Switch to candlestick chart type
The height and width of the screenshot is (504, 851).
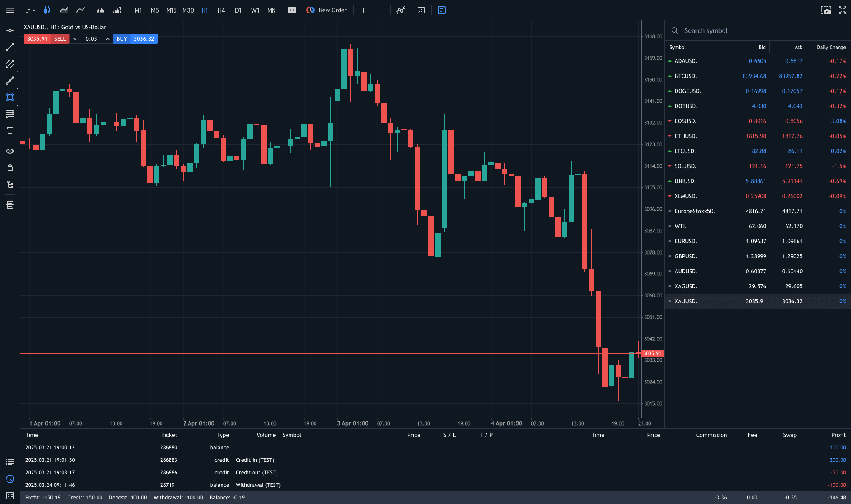(x=47, y=10)
